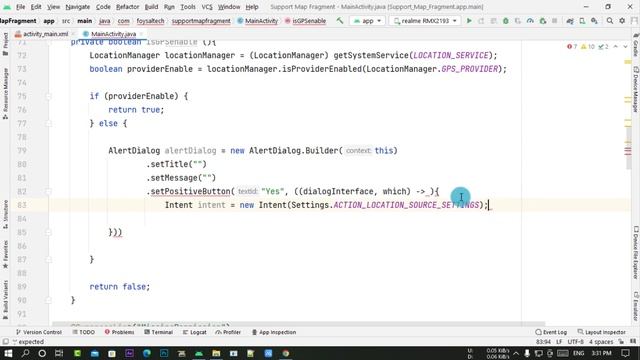
Task: Open the SDK Manager toolbar icon
Action: point(594,20)
